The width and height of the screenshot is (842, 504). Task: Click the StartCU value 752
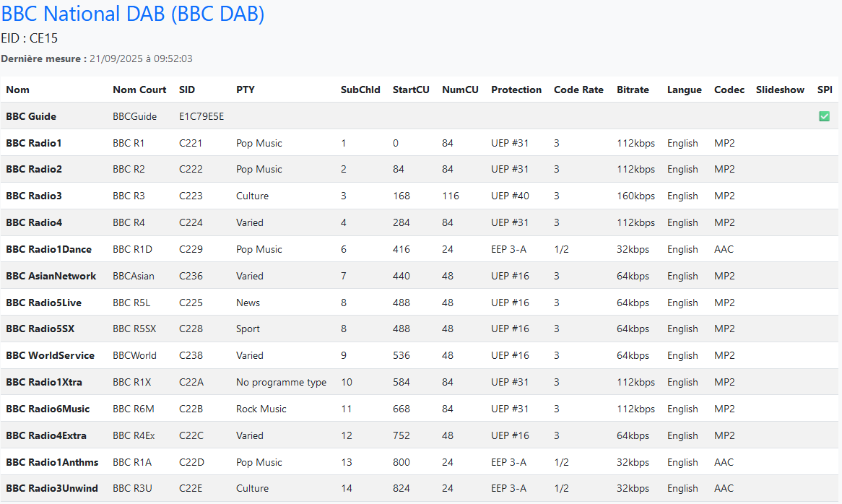click(x=401, y=436)
